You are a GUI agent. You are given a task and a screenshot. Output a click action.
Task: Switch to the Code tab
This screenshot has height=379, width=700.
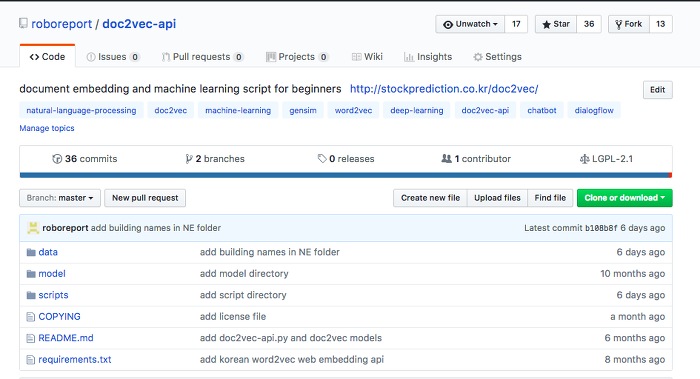[47, 57]
